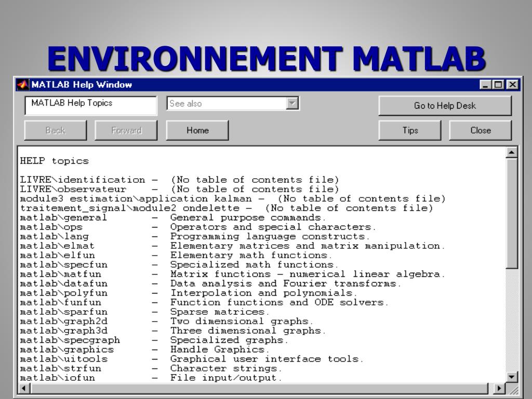The image size is (532, 399).
Task: Open the matlab\sparfun topic
Action: 63,312
